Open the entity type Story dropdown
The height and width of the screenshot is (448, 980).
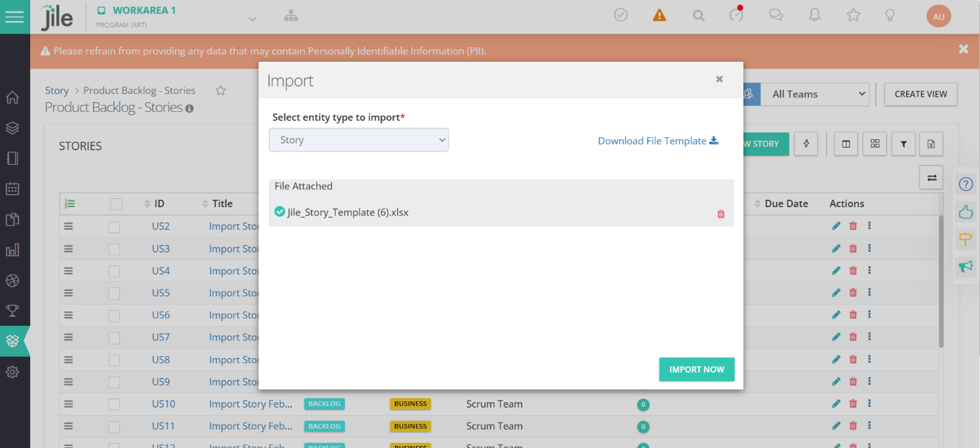[359, 140]
